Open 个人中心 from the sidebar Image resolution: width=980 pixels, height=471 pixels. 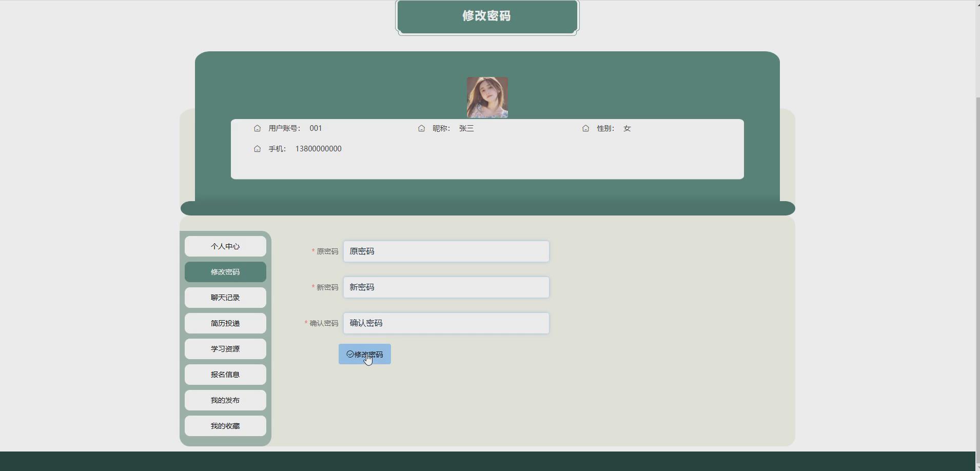[x=225, y=246]
